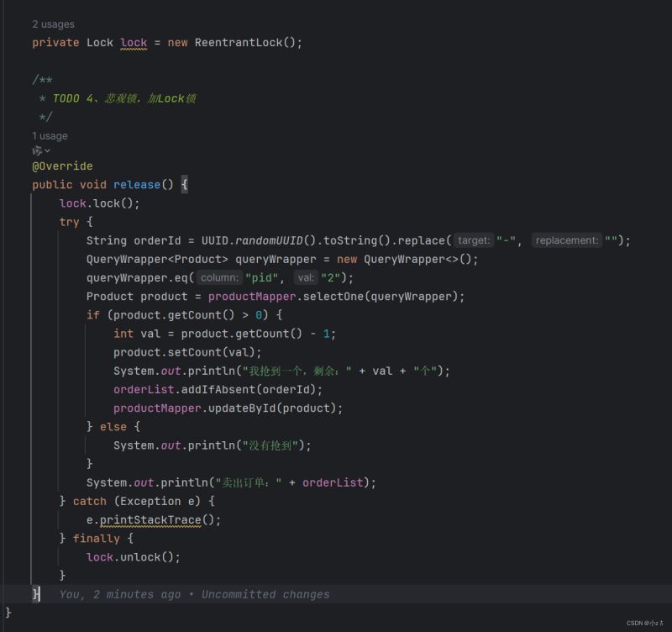The image size is (672, 632).
Task: Click the 'if' keyword of getCount check
Action: click(x=93, y=315)
